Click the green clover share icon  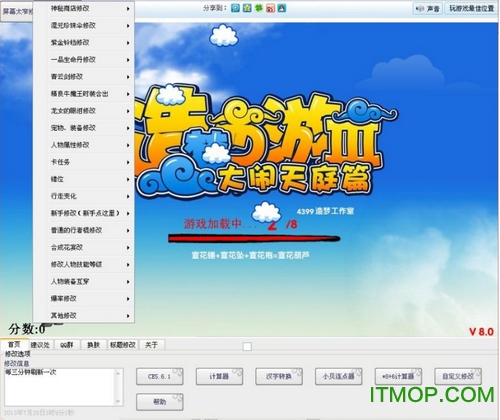click(x=259, y=8)
